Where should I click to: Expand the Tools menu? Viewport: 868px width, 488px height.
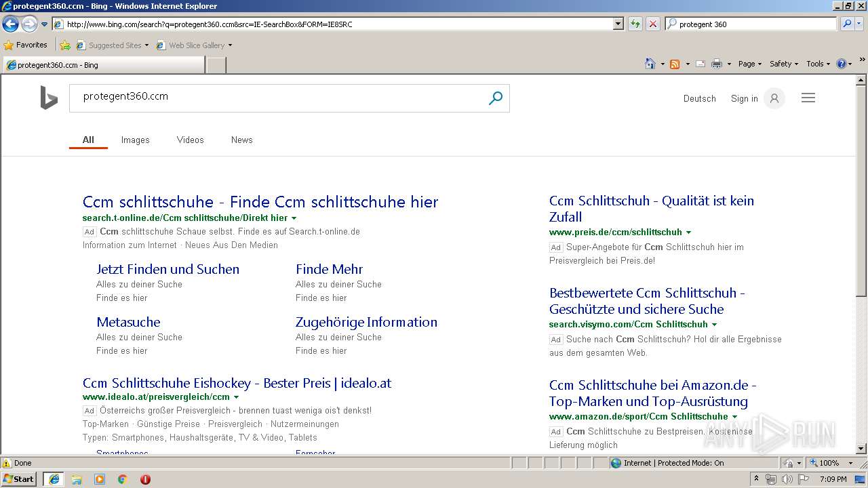[818, 64]
